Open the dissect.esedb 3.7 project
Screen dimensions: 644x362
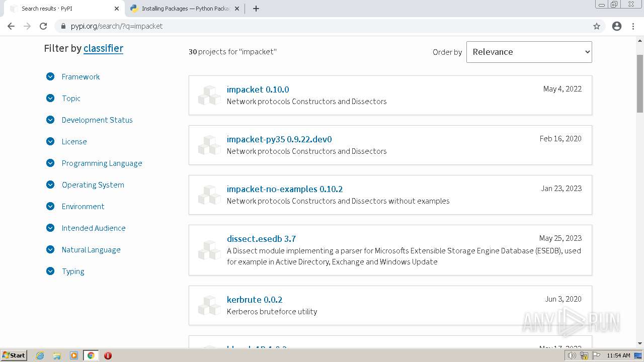pyautogui.click(x=261, y=239)
